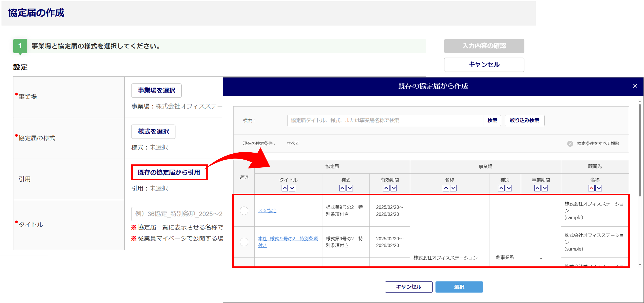The width and height of the screenshot is (644, 303).
Task: Select radio button for ３６協定 row
Action: 244,211
